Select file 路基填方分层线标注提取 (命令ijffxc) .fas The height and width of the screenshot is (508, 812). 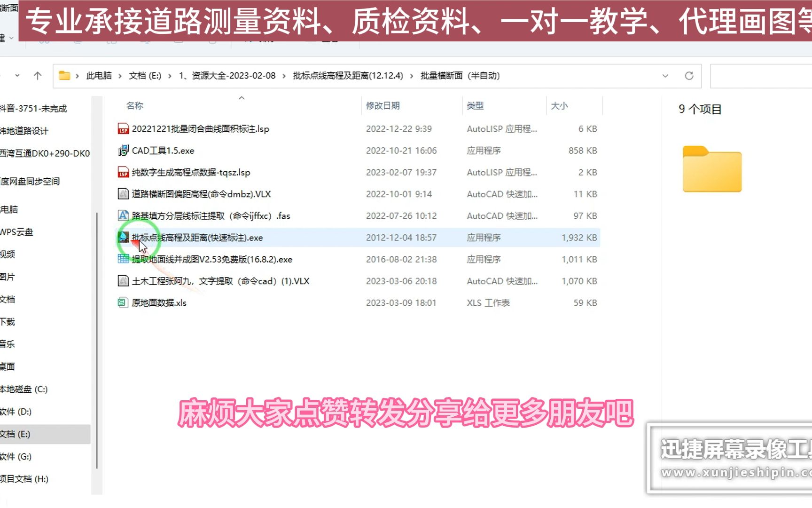[x=211, y=216]
